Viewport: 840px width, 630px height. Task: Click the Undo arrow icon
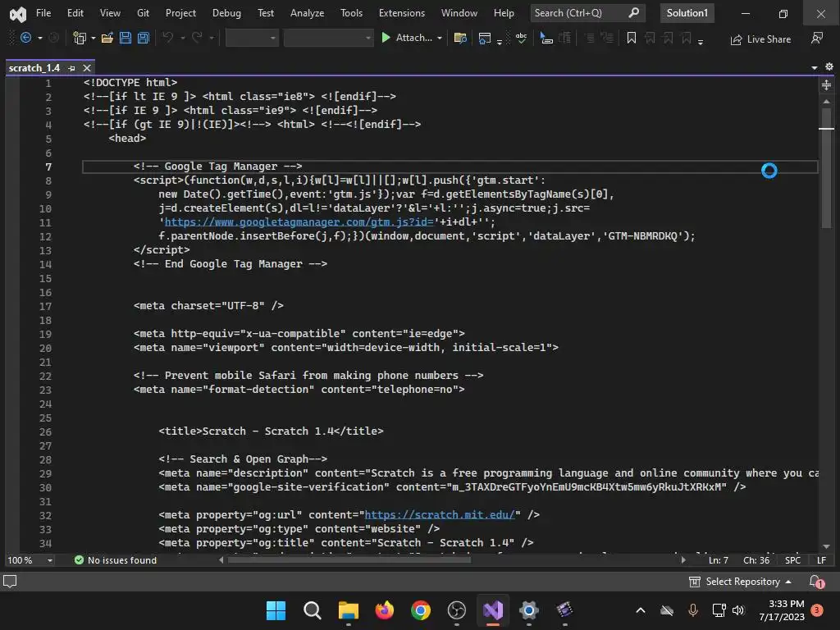[167, 38]
